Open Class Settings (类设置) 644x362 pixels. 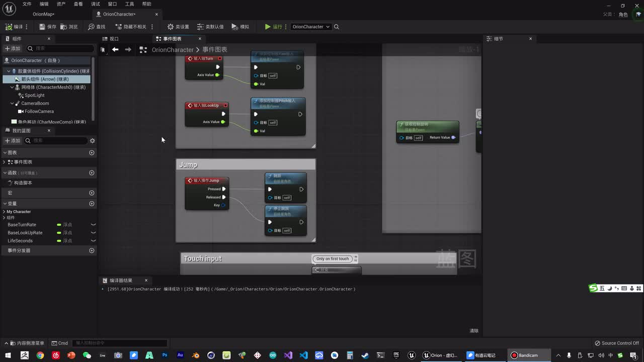point(178,27)
